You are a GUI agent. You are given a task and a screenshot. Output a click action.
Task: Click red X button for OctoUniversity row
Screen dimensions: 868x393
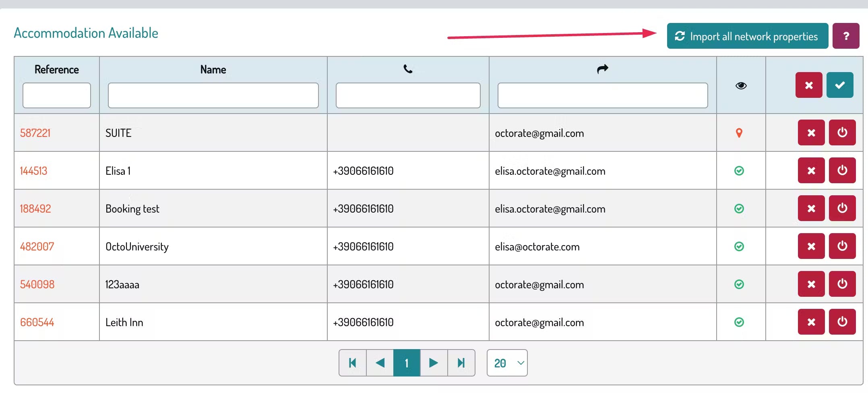[811, 246]
